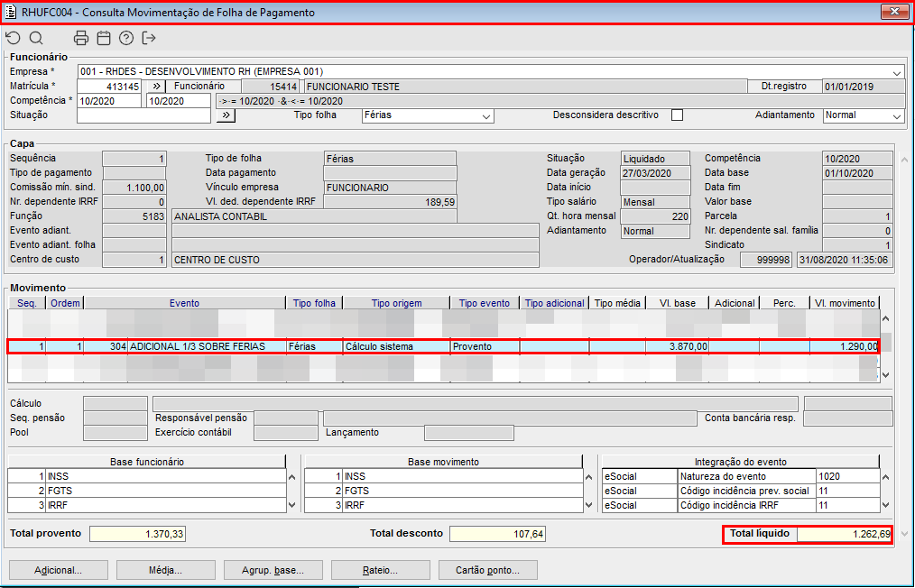Click the Cartão ponto... button
The width and height of the screenshot is (915, 588).
[x=488, y=570]
